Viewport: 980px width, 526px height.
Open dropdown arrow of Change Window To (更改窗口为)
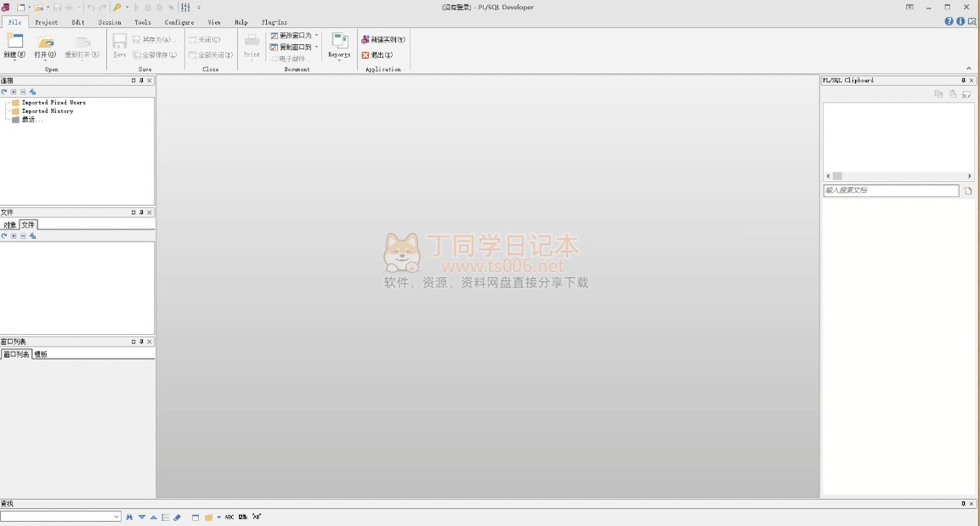(x=316, y=36)
